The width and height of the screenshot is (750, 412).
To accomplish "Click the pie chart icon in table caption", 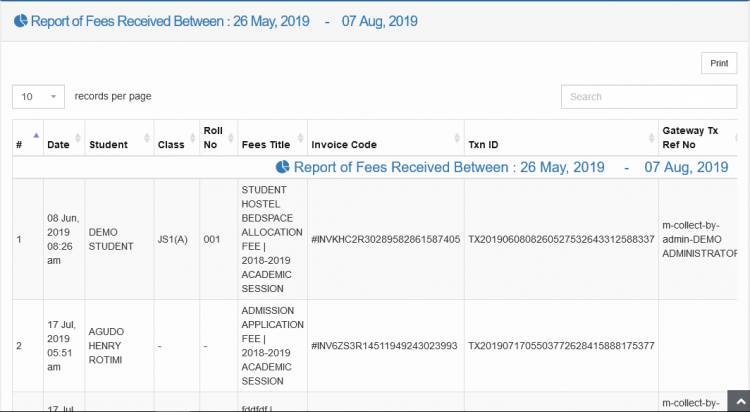I will (283, 167).
